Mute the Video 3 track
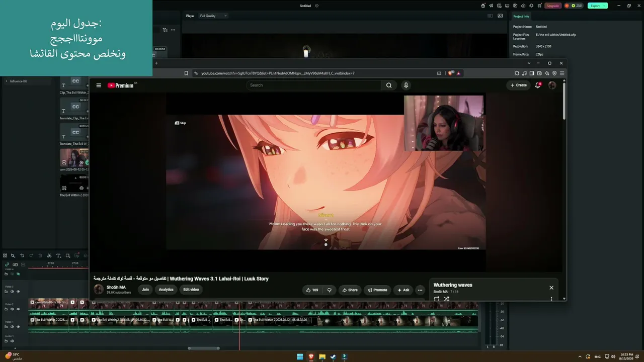The height and width of the screenshot is (362, 644). pyautogui.click(x=12, y=292)
